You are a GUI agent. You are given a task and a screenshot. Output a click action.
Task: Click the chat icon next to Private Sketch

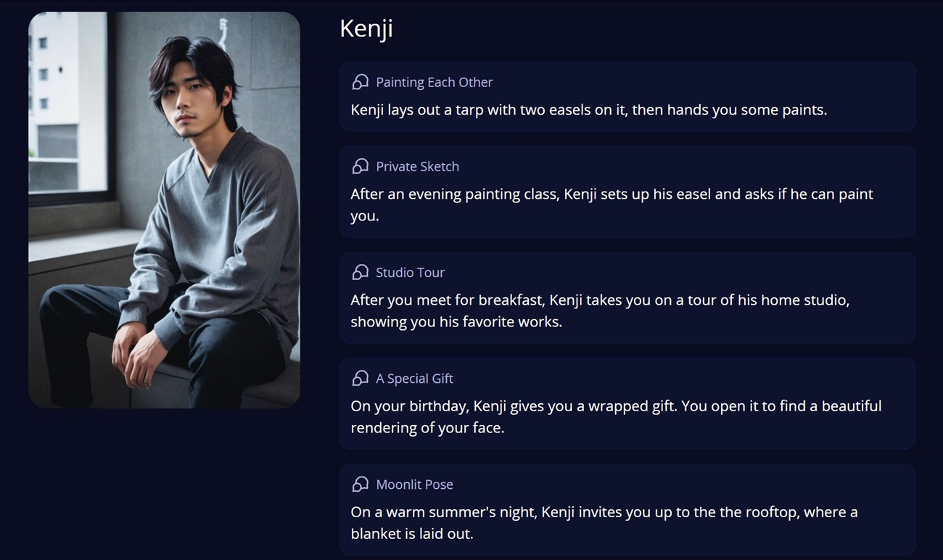coord(360,166)
